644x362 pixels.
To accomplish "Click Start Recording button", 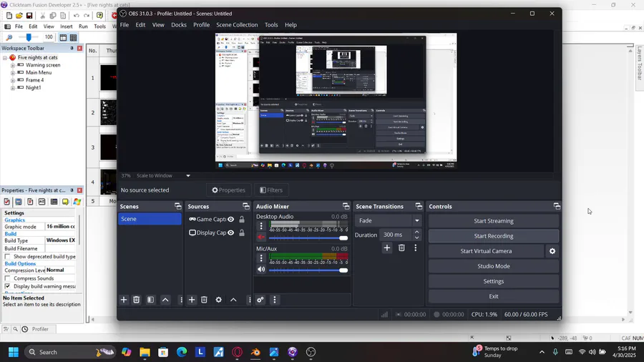I will coord(494,236).
